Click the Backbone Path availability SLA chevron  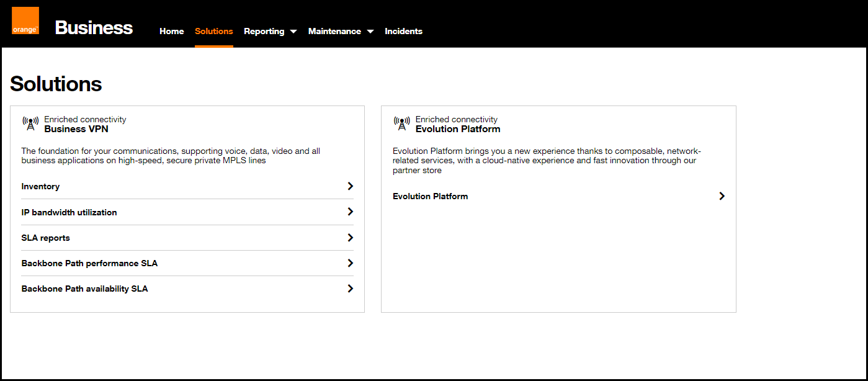point(351,289)
